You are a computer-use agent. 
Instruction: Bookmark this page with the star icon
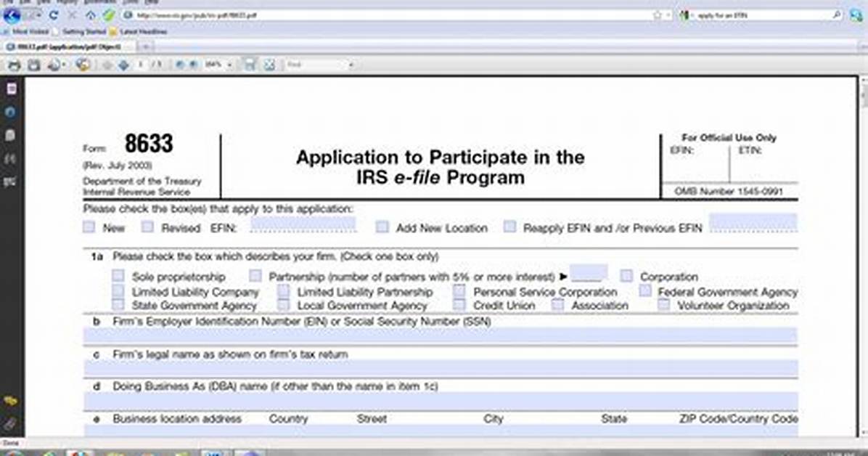(x=657, y=15)
